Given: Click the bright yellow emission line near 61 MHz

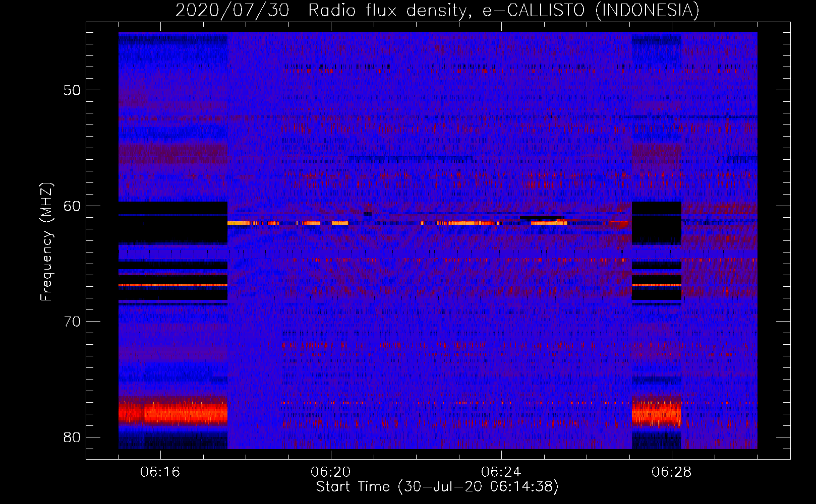Looking at the screenshot, I should coord(428,222).
